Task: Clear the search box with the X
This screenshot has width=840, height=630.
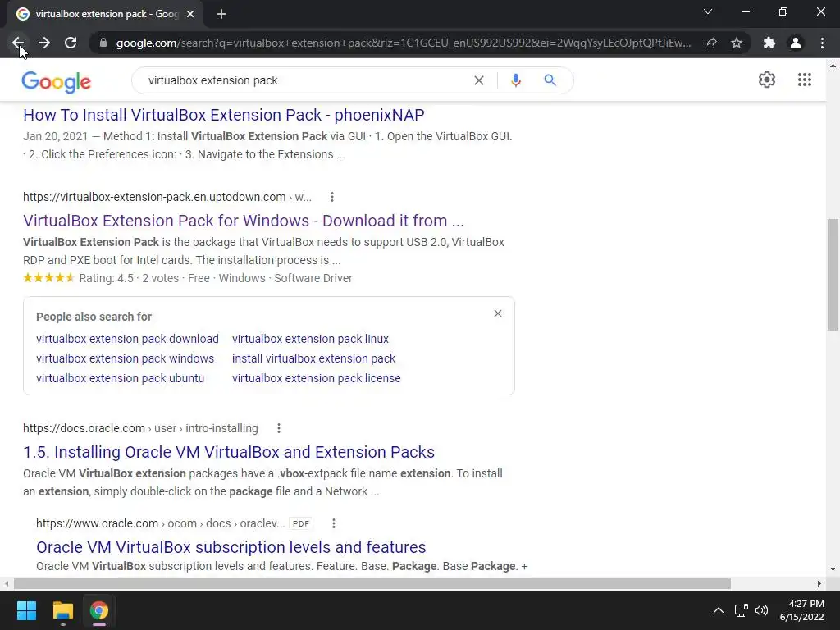Action: click(x=479, y=80)
